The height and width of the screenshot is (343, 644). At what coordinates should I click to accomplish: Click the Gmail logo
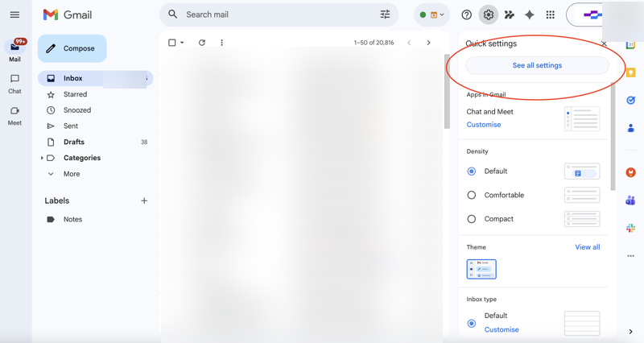click(68, 14)
